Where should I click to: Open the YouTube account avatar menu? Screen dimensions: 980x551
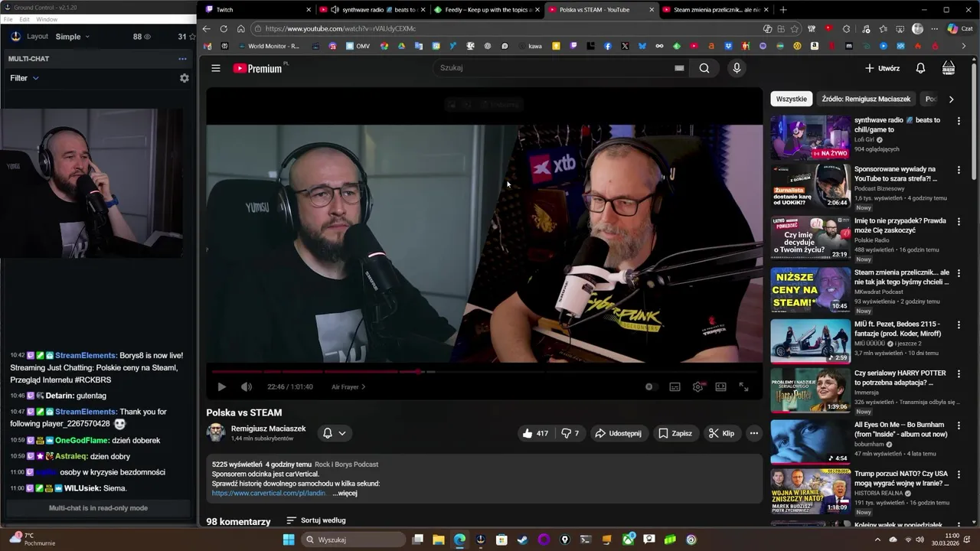tap(949, 68)
